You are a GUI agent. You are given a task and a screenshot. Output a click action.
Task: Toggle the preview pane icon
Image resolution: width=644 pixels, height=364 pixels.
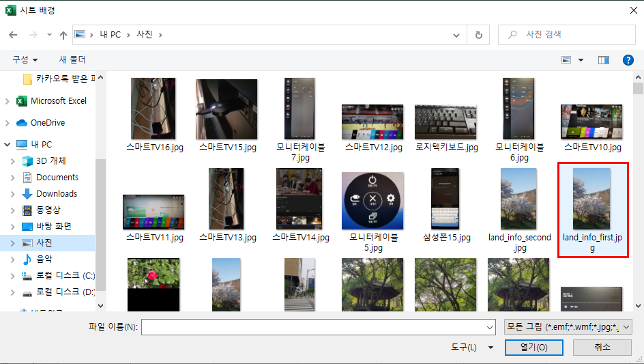click(603, 60)
